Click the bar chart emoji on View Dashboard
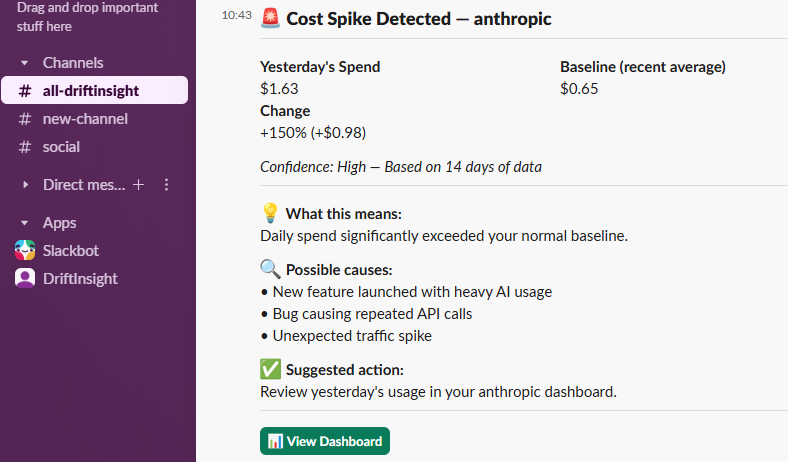This screenshot has height=462, width=788. 275,441
